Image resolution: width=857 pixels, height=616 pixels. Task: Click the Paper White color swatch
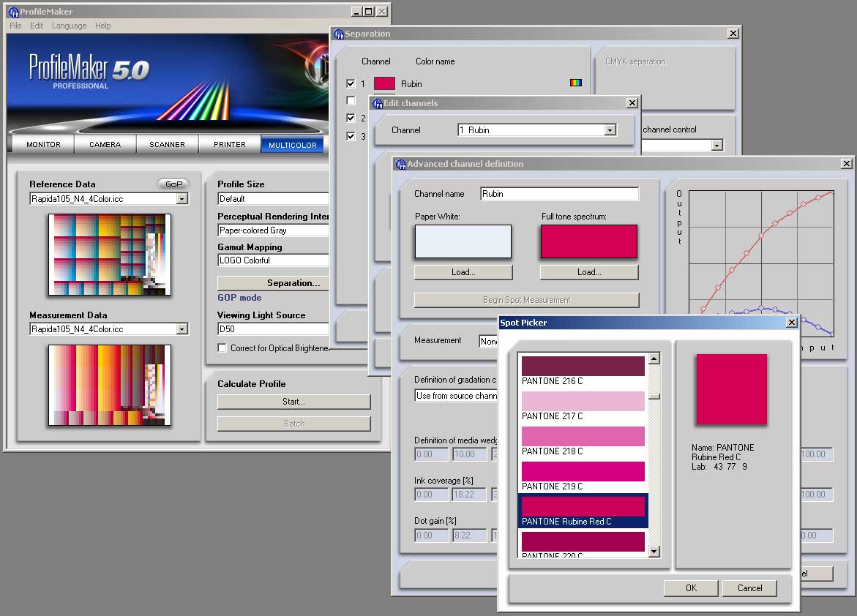(x=463, y=241)
